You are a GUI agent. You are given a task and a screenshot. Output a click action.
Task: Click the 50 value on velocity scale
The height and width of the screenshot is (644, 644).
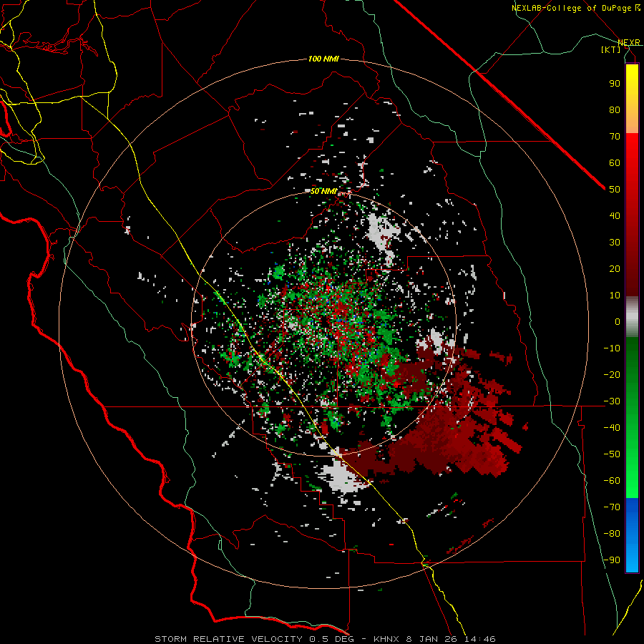pos(615,190)
